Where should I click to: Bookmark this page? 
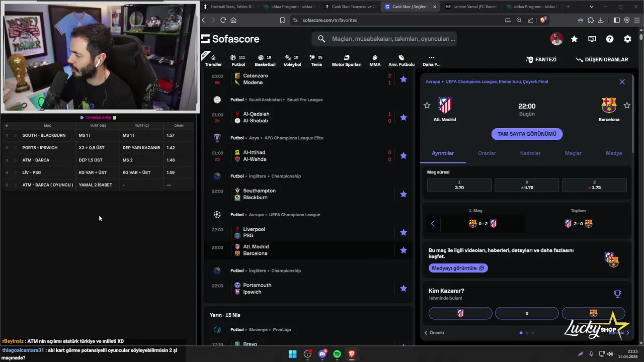282,20
